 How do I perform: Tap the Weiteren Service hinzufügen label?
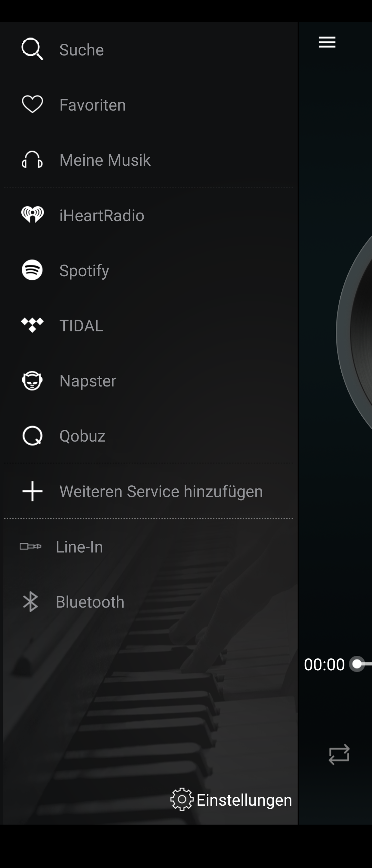point(161,492)
